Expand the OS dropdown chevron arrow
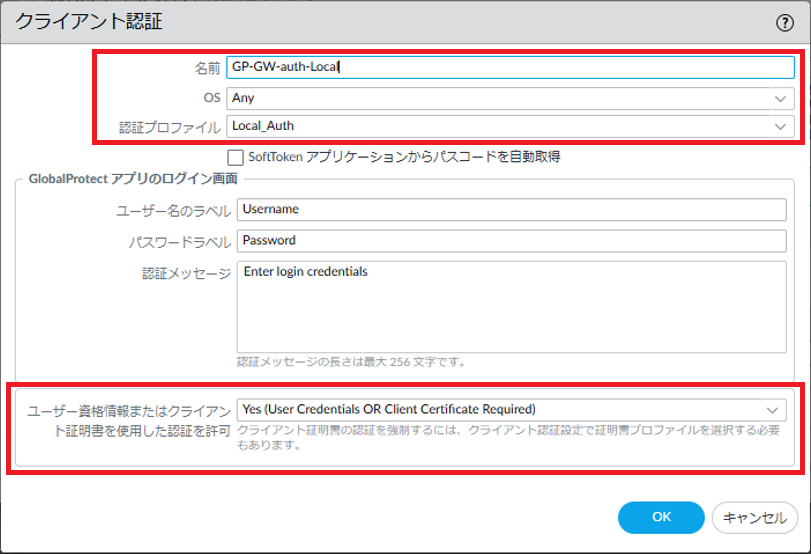This screenshot has width=811, height=554. coord(780,99)
